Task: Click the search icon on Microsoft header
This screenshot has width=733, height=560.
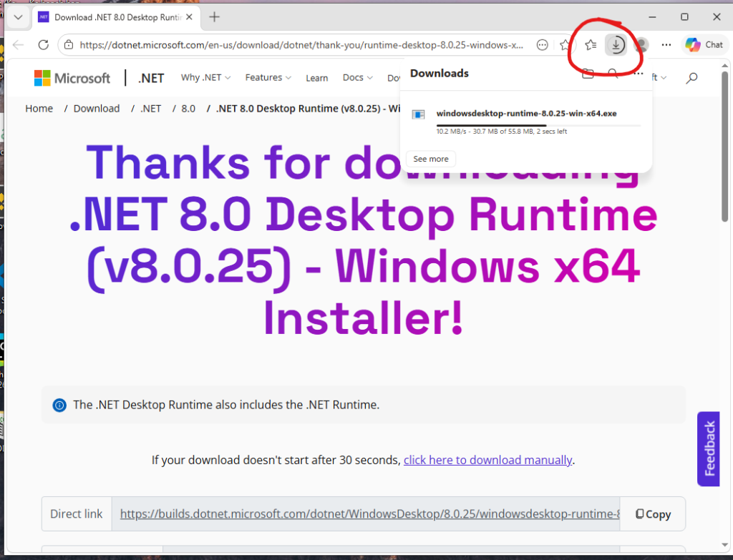Action: pos(691,78)
